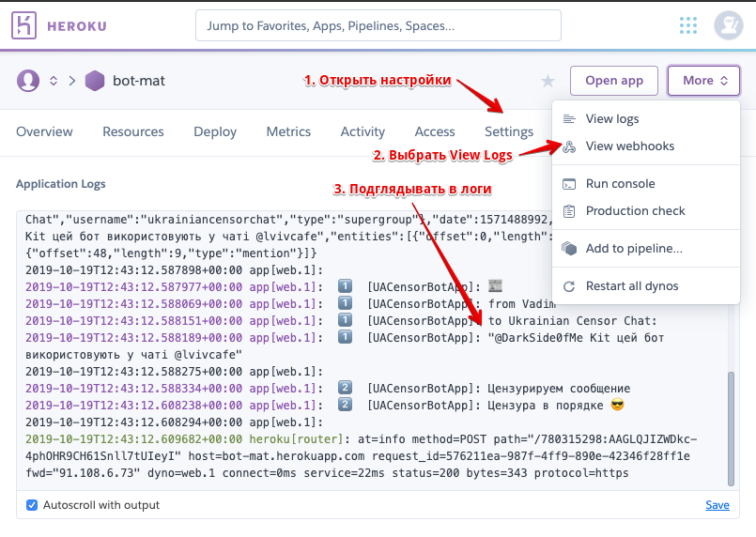
Task: Switch to the Resources tab
Action: [133, 131]
